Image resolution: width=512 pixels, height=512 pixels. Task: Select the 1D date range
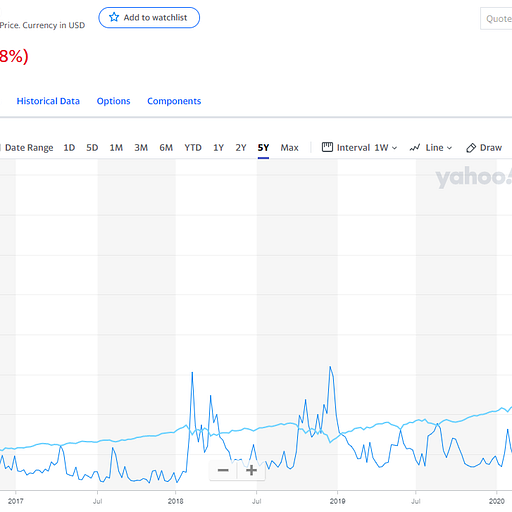pyautogui.click(x=69, y=148)
